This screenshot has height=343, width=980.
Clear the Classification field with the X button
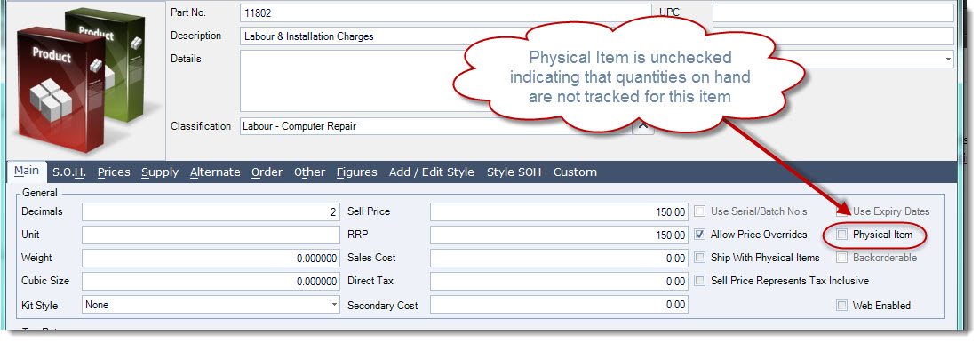[x=644, y=126]
